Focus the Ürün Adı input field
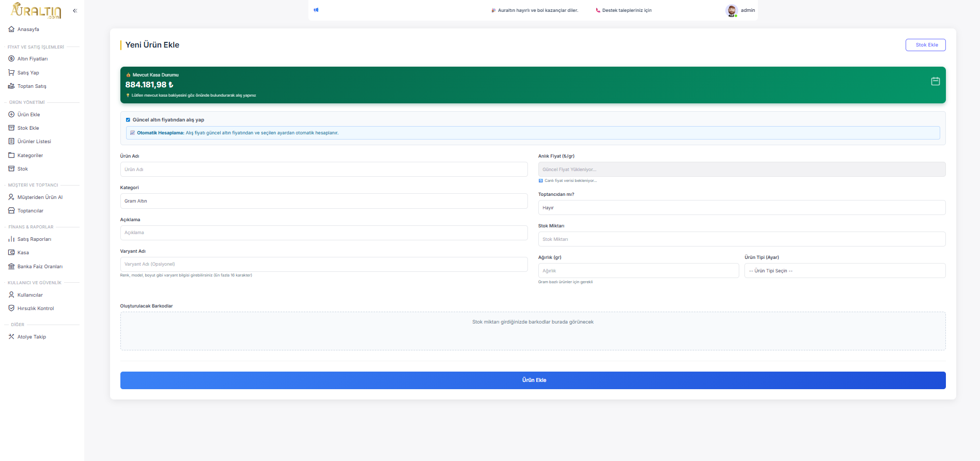The height and width of the screenshot is (461, 980). (323, 170)
